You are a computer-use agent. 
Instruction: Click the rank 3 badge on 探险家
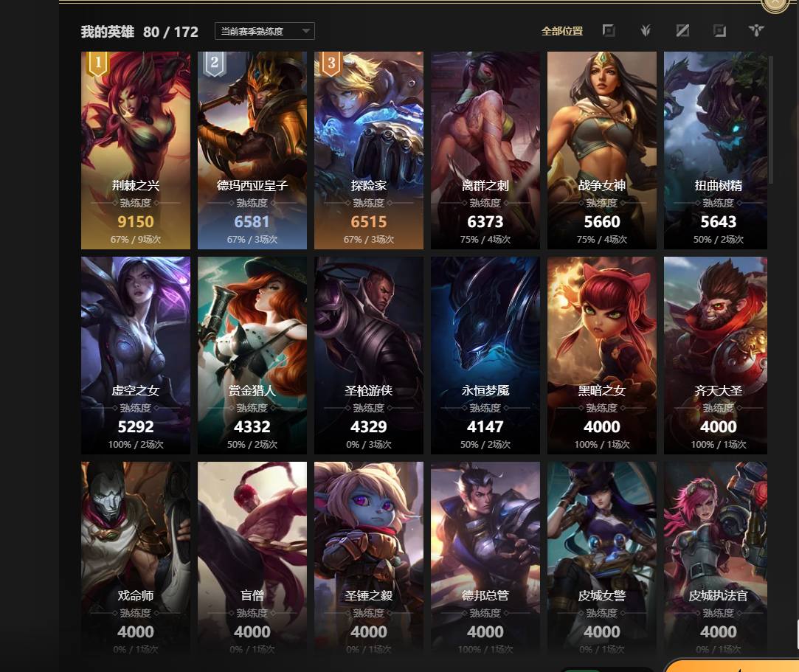pyautogui.click(x=331, y=63)
